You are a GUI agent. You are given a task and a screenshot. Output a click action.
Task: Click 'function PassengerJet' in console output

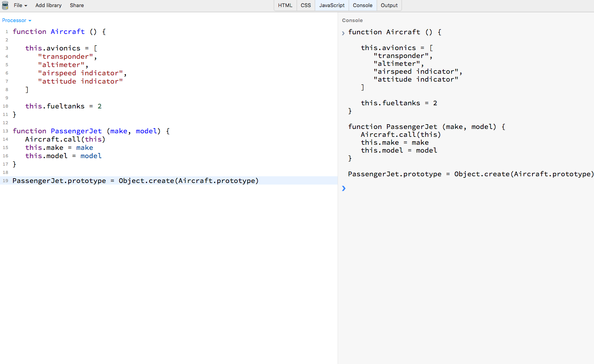click(427, 127)
